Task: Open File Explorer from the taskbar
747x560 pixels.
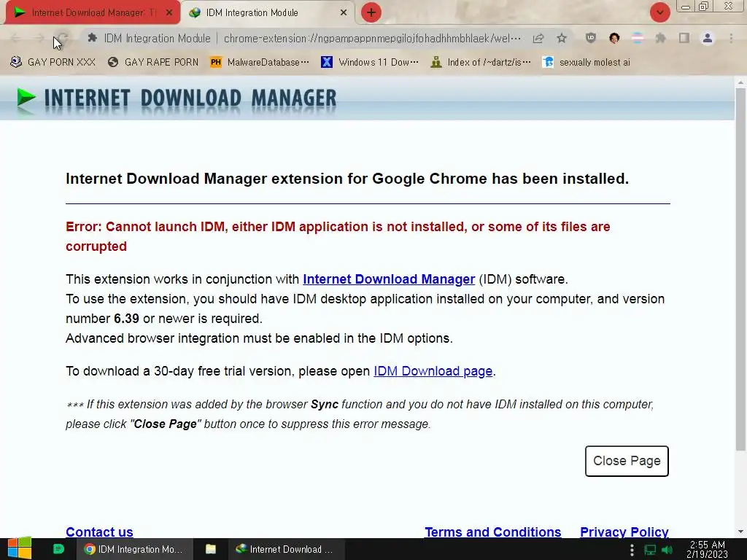Action: pos(211,549)
